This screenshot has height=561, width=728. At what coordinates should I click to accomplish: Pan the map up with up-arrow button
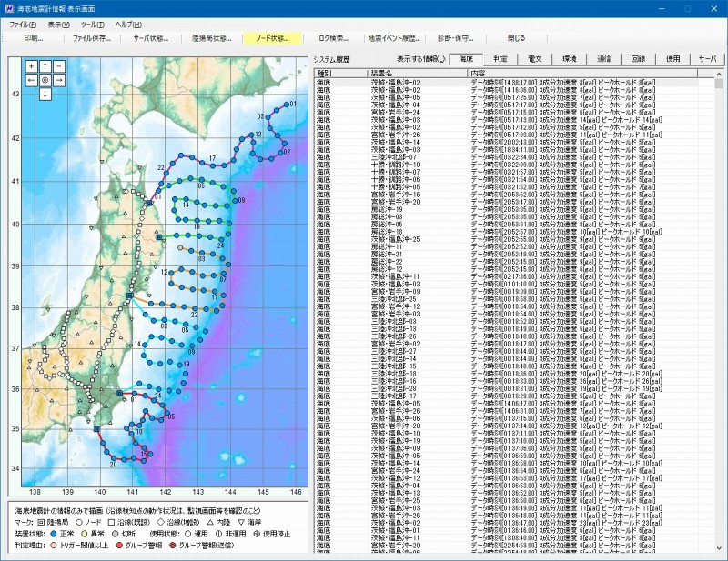pyautogui.click(x=45, y=66)
